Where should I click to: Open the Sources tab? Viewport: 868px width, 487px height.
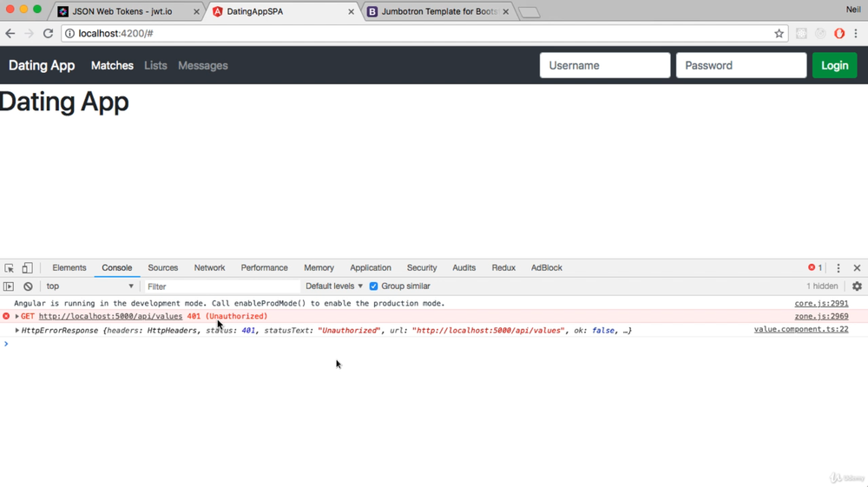[163, 268]
